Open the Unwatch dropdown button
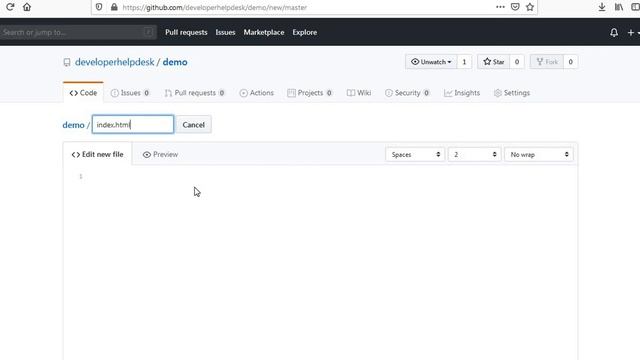Image resolution: width=640 pixels, height=360 pixels. 431,62
